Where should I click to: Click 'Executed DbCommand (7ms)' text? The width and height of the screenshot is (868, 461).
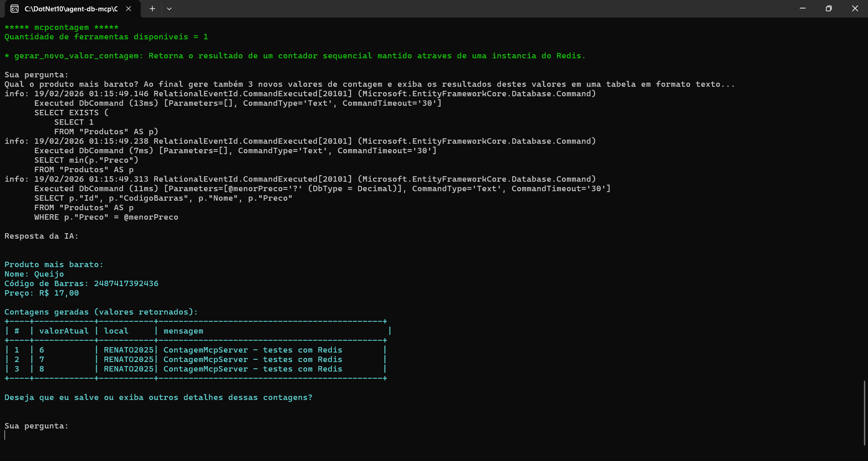94,151
